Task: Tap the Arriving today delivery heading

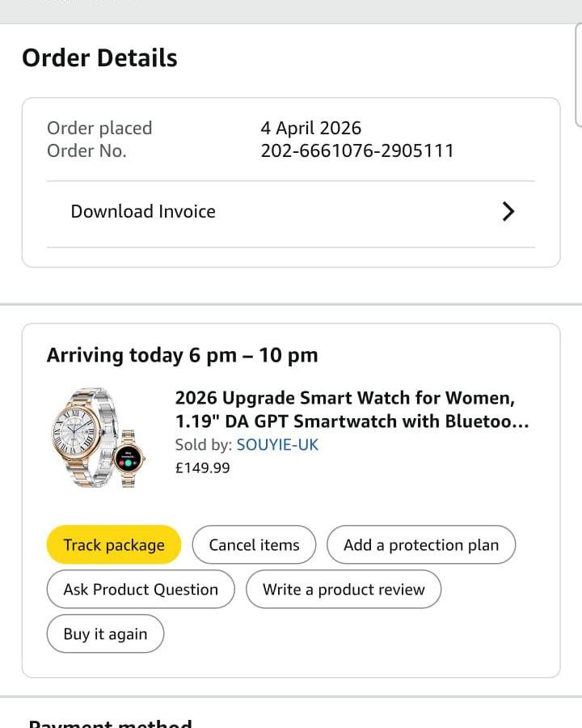Action: (x=182, y=356)
